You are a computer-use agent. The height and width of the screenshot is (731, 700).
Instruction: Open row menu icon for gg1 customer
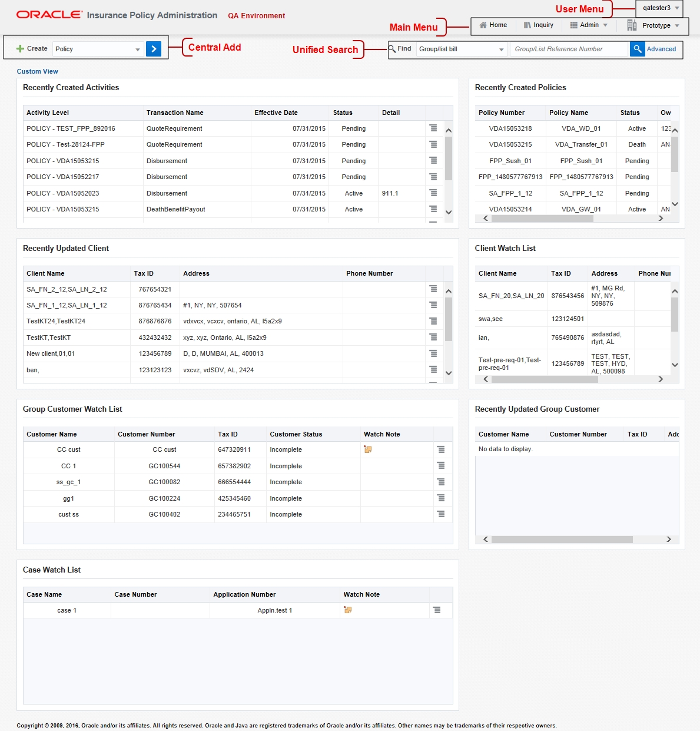click(440, 498)
